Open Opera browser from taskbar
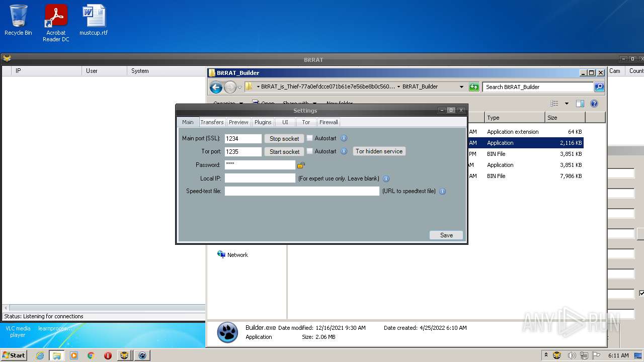The image size is (644, 362). coord(108,355)
